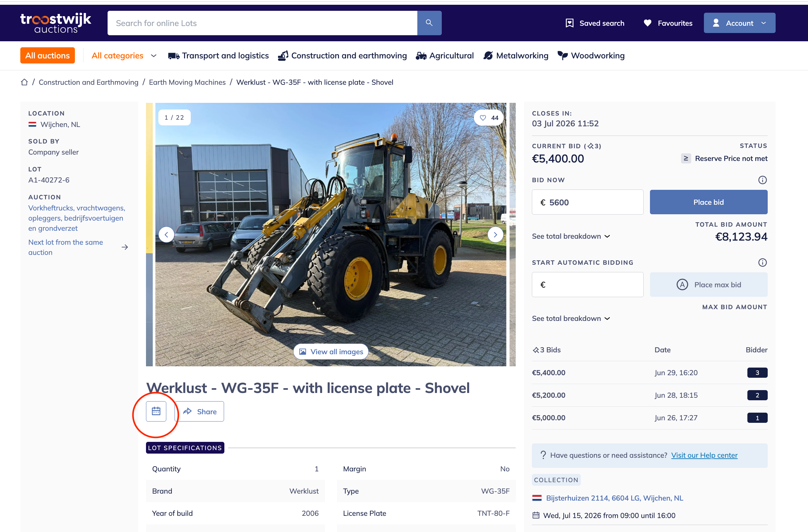The width and height of the screenshot is (808, 532).
Task: Click View all images button
Action: point(331,351)
